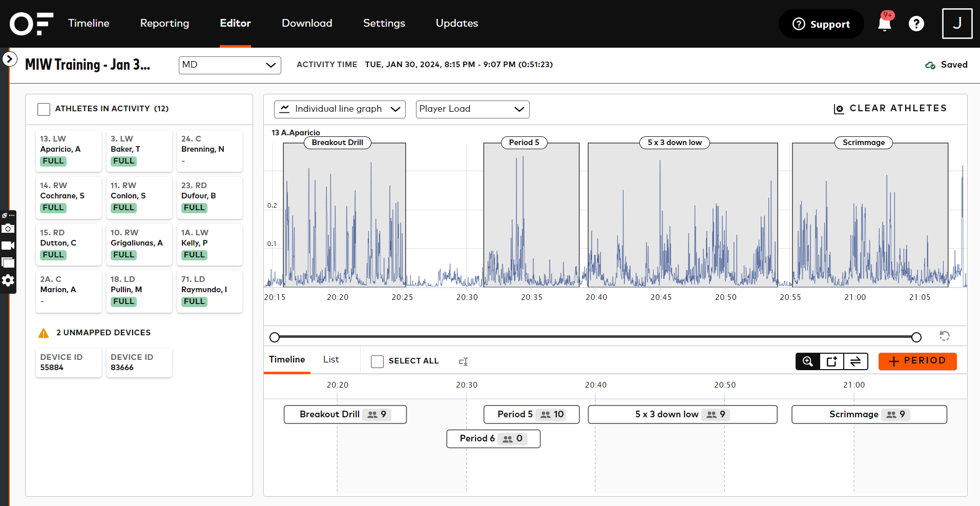Click the rename cursor icon next to Select All

[464, 361]
